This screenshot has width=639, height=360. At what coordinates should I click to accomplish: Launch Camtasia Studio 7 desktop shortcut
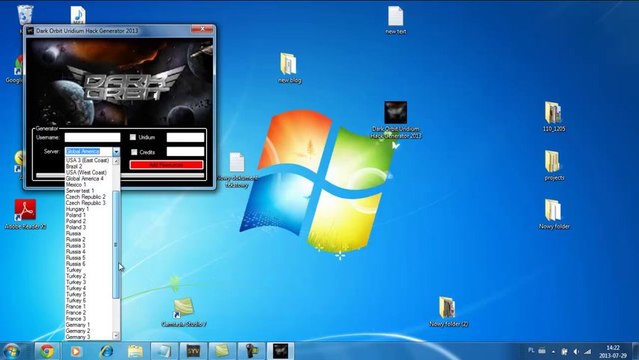click(x=183, y=312)
